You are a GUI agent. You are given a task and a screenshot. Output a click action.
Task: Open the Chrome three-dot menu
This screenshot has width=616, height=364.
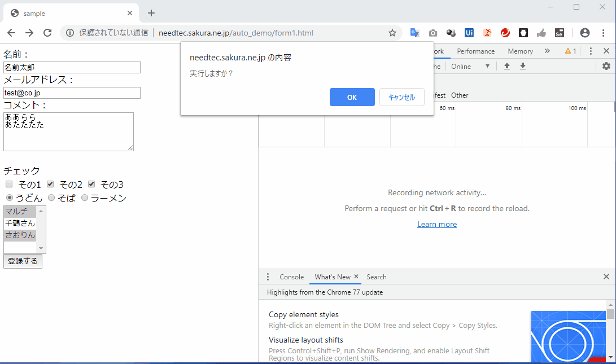tap(603, 33)
